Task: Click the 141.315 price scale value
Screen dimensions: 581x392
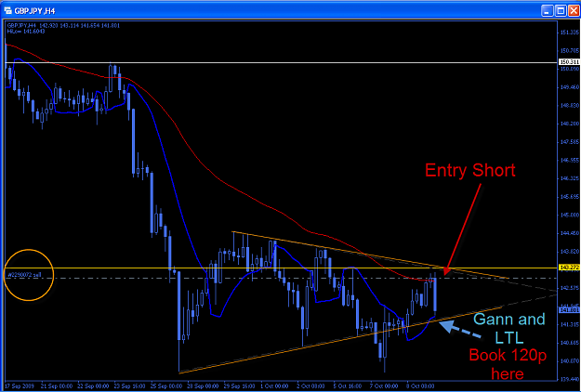Action: click(569, 324)
